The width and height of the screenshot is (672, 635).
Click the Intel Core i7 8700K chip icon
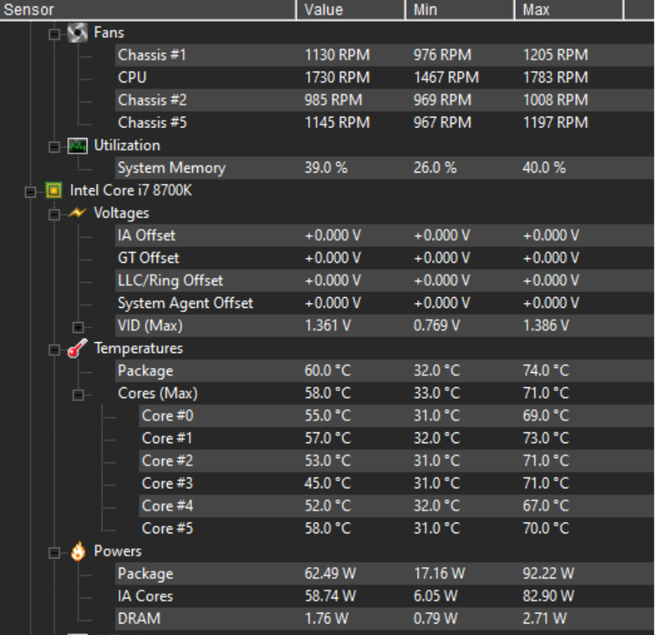(53, 190)
